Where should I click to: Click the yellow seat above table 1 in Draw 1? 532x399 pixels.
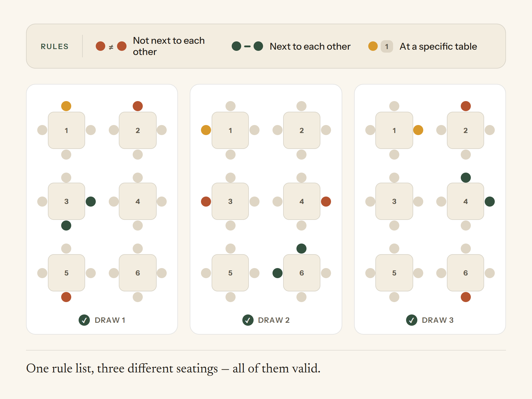click(x=66, y=106)
